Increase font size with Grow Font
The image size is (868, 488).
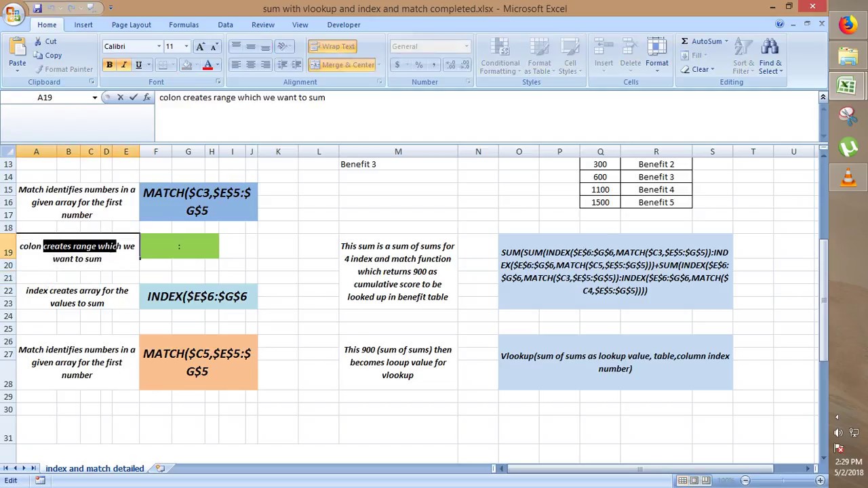tap(200, 46)
